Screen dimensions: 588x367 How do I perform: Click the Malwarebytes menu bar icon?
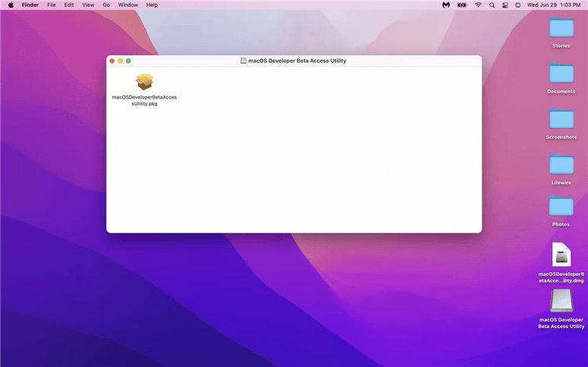click(x=446, y=5)
